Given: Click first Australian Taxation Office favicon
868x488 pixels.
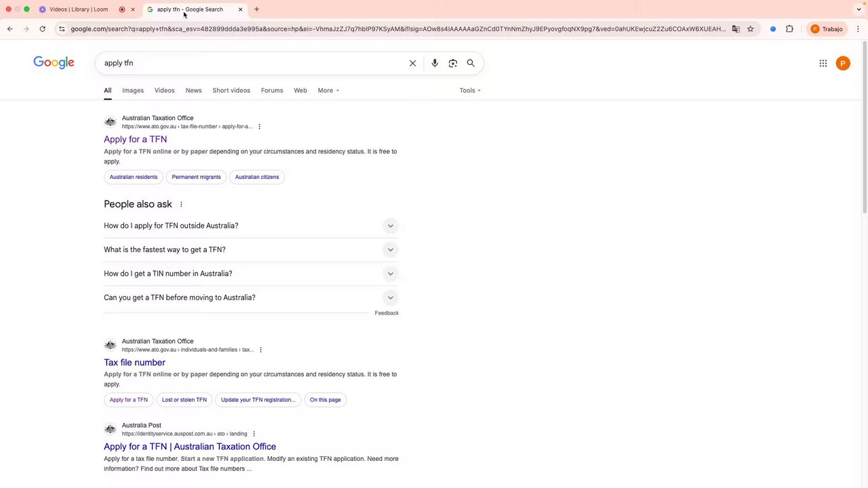Looking at the screenshot, I should [110, 122].
